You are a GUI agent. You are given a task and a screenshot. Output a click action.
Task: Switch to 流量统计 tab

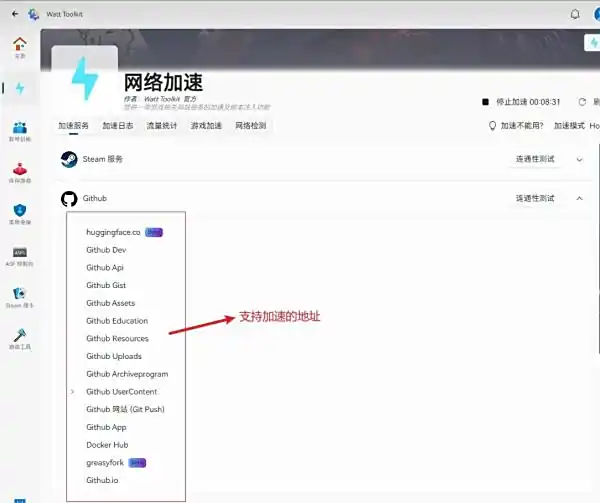coord(161,126)
